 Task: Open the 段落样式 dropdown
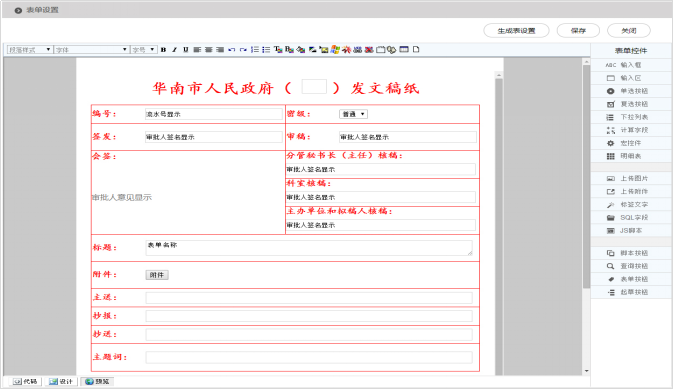[30, 50]
